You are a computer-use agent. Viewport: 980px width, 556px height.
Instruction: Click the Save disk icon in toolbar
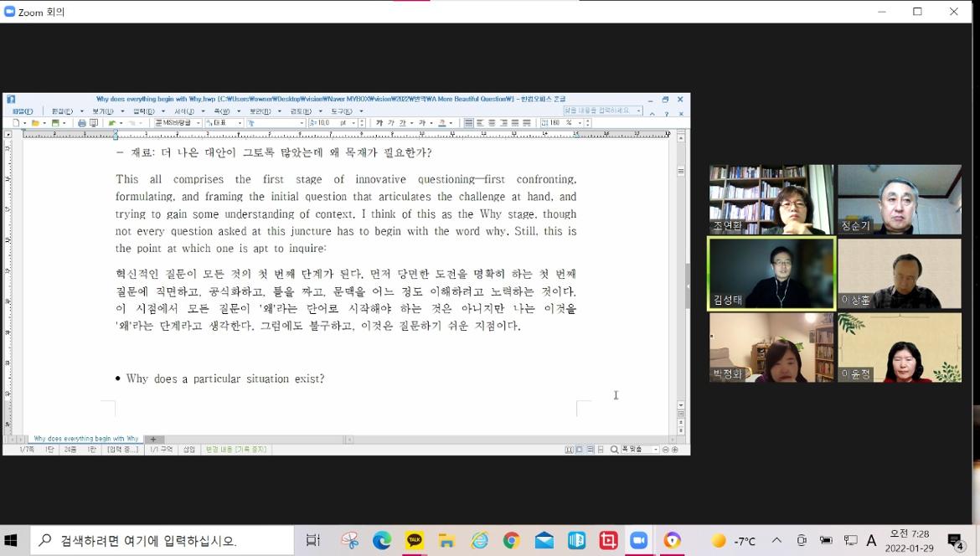55,123
